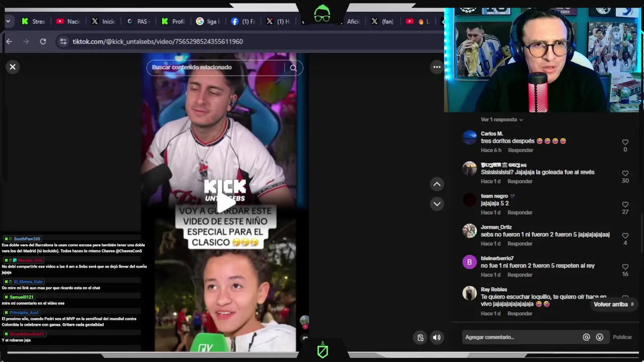Click Volver arriba to return to top
The image size is (644, 362).
coord(613,304)
